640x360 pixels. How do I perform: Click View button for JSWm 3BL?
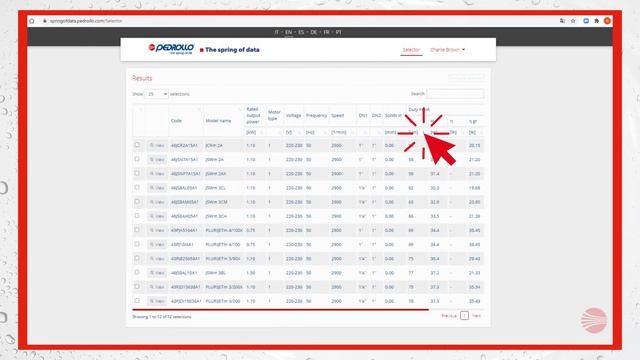point(157,273)
